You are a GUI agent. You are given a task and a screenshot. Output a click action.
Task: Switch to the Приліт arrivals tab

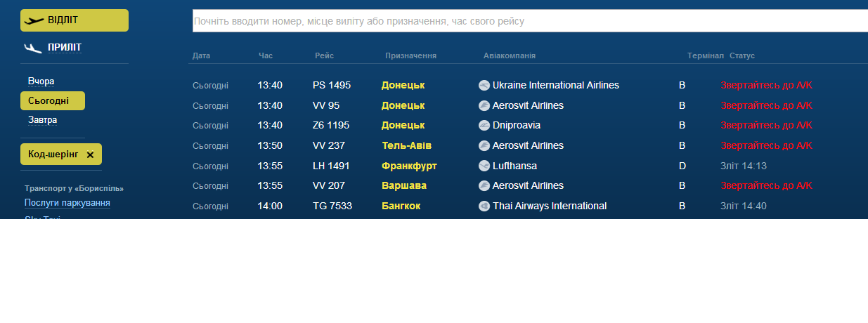(x=65, y=48)
